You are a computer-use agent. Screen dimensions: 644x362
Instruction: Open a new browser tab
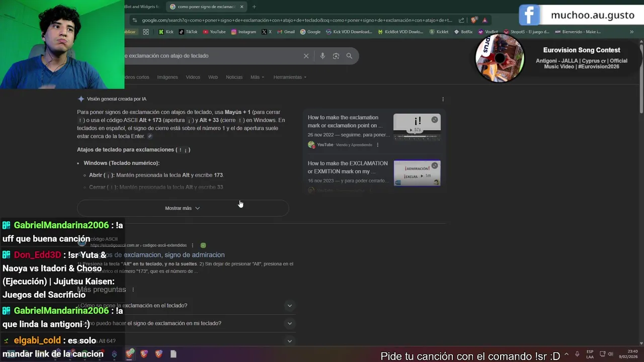(x=254, y=7)
